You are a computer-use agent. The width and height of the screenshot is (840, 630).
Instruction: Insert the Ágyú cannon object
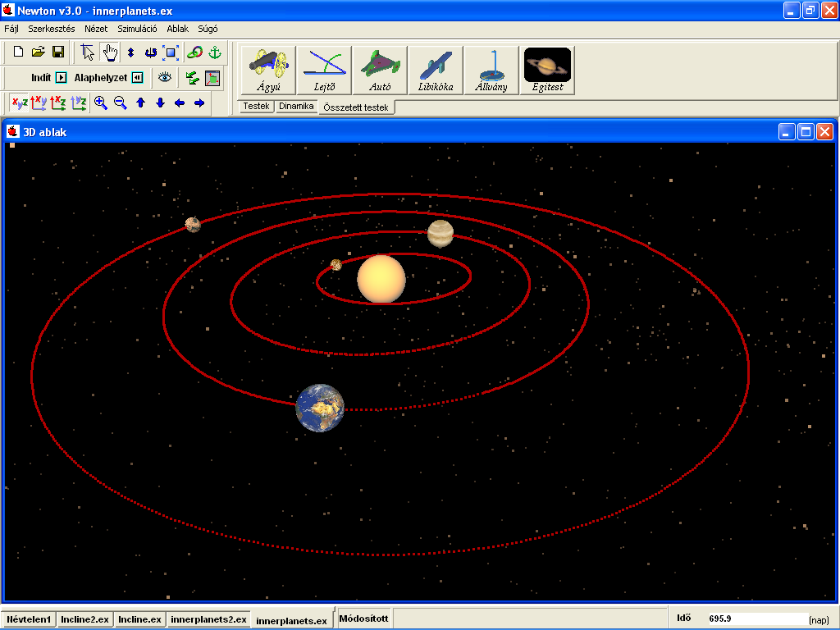click(x=268, y=71)
